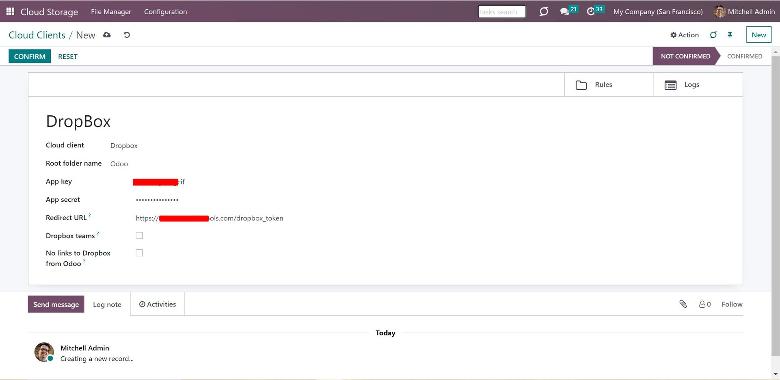Discard changes with the undo icon
This screenshot has height=380, width=780.
127,35
